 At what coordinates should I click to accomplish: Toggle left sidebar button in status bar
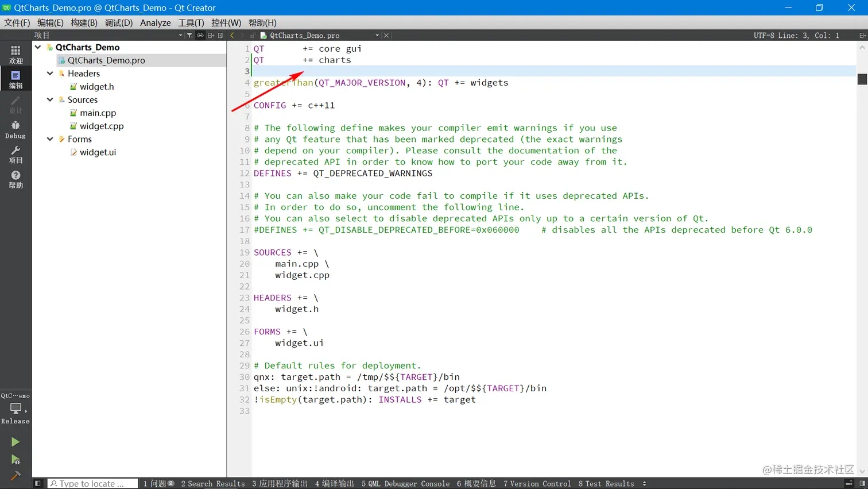pyautogui.click(x=38, y=483)
